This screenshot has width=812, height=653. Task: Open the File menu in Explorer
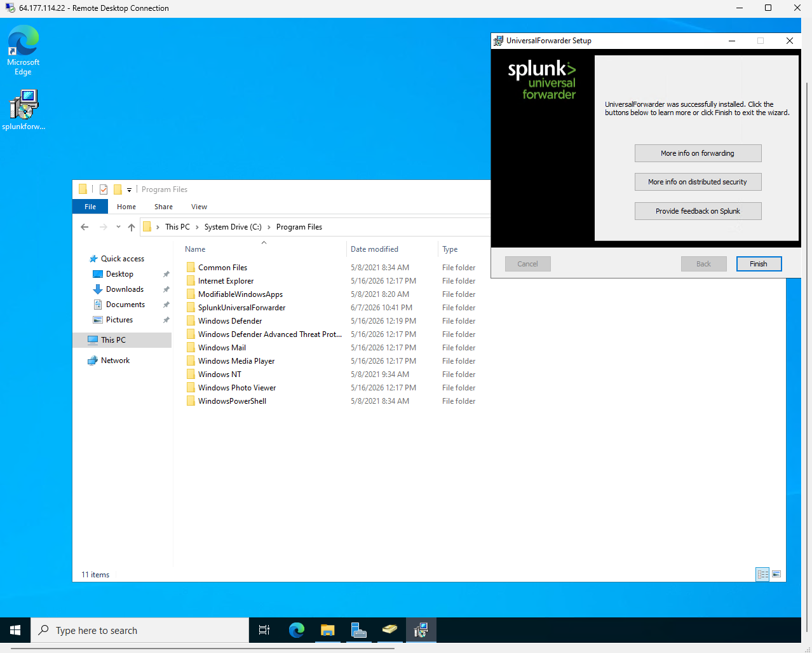90,207
